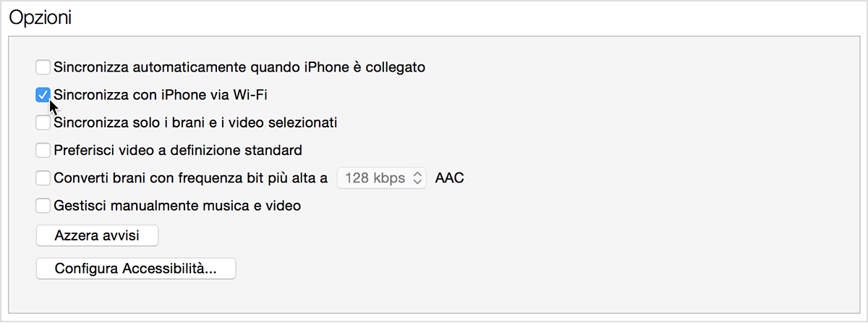The width and height of the screenshot is (868, 323).
Task: Uncheck the Sincronizza con iPhone via Wi-Fi checkbox
Action: (x=43, y=95)
